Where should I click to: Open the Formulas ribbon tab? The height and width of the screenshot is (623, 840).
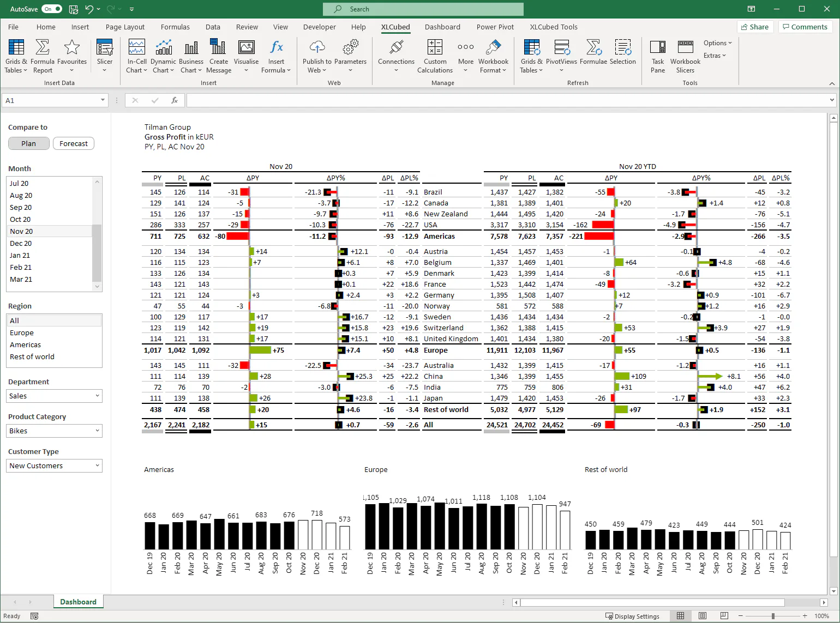[175, 27]
